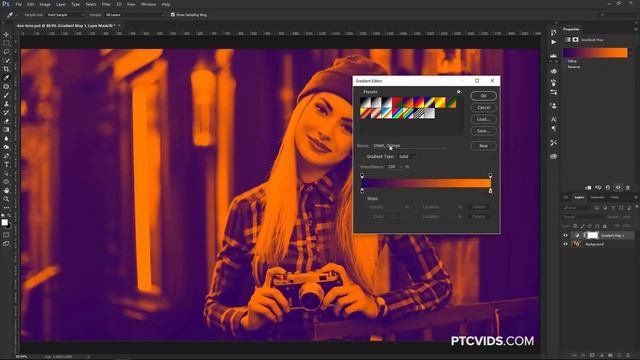Select the Dodge tool
640x360 pixels.
click(6, 147)
